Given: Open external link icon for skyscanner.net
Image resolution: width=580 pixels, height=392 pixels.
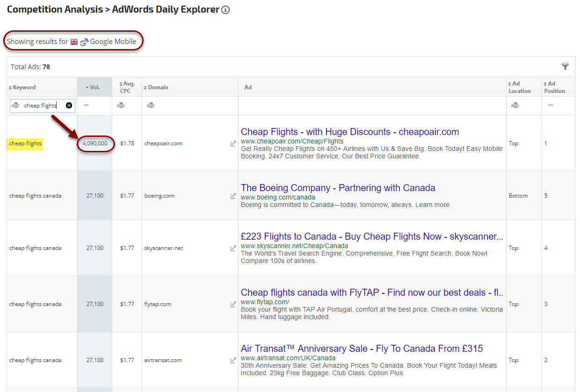Looking at the screenshot, I should (x=233, y=248).
